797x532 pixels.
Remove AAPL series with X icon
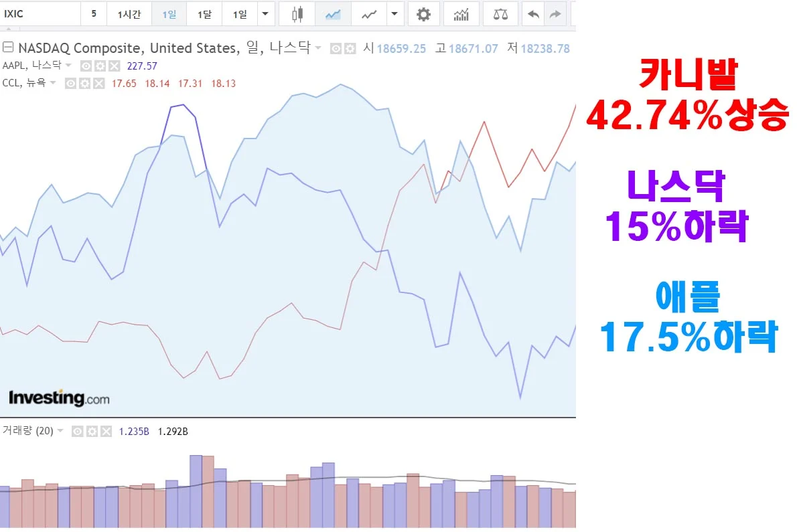click(x=115, y=66)
